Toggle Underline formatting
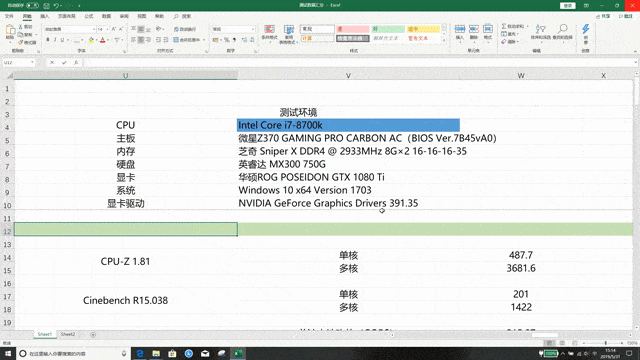 62,40
